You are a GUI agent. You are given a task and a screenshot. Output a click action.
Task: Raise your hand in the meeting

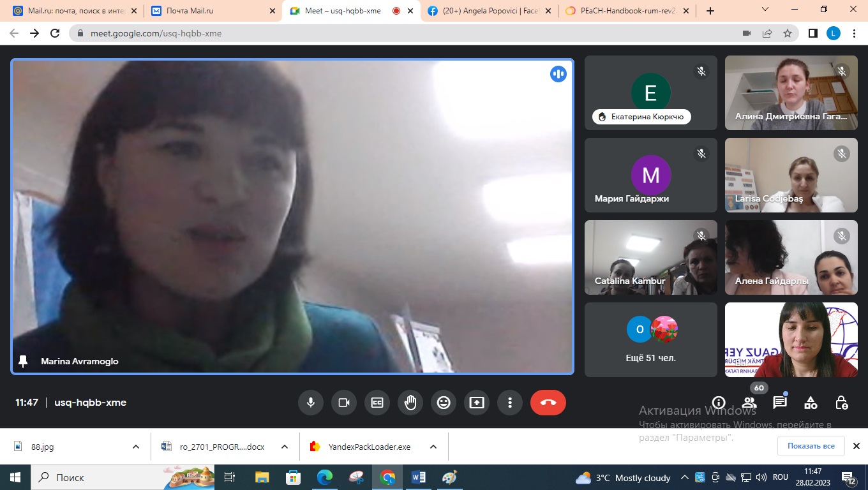coord(410,403)
